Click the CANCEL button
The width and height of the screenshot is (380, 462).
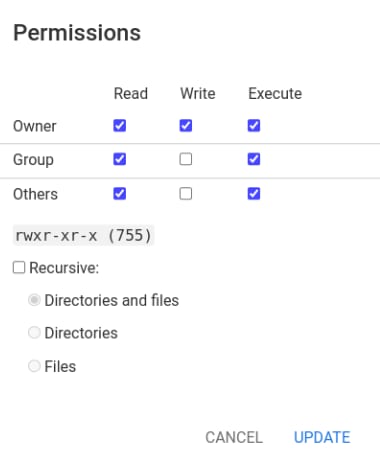234,437
